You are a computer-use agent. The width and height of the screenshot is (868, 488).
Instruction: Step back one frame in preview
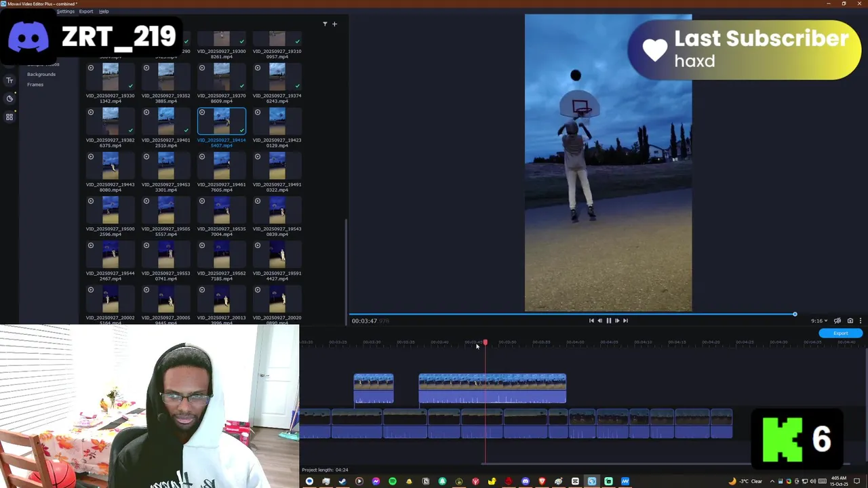point(599,321)
